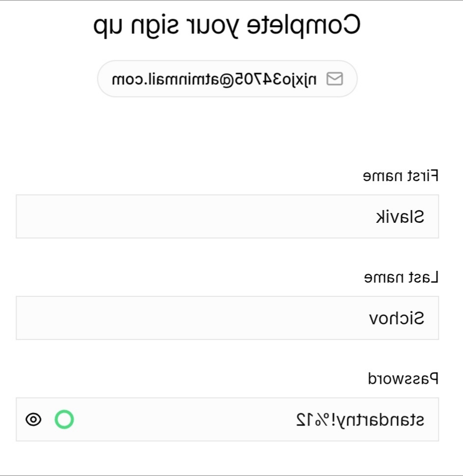Click the green password strength circle

pos(64,420)
